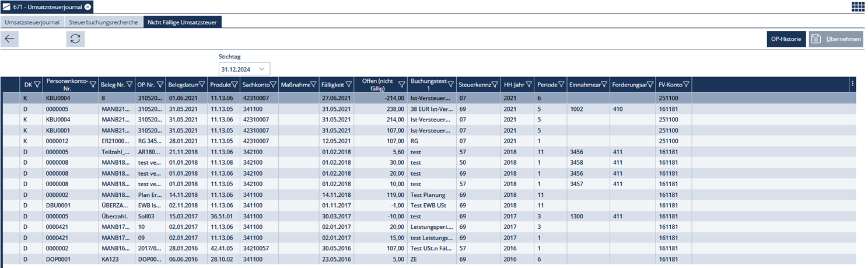Screen dimensions: 868x268
Task: Switch to the Umsatzsteuerjournal tab
Action: coord(32,22)
